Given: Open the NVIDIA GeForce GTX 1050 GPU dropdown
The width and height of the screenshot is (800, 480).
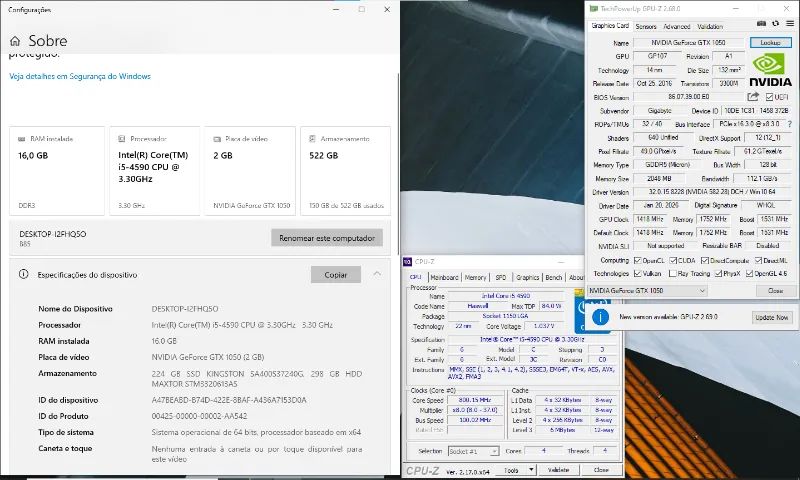Looking at the screenshot, I should 647,290.
